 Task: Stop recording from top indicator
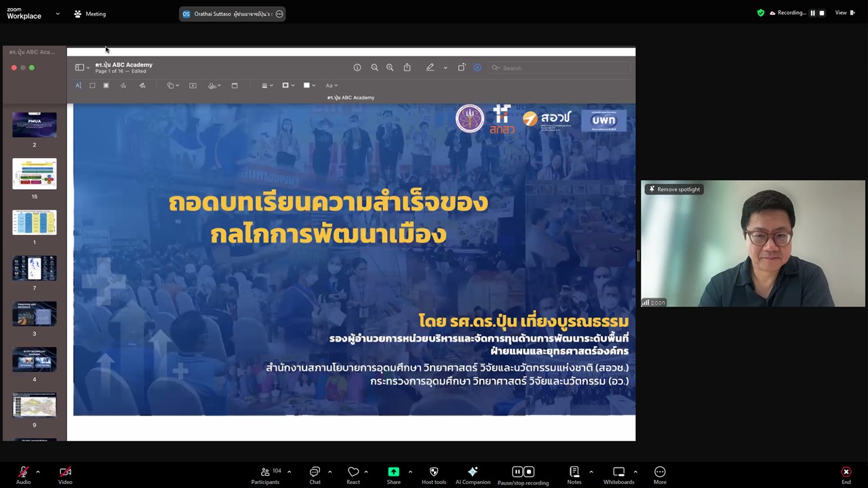coord(822,13)
